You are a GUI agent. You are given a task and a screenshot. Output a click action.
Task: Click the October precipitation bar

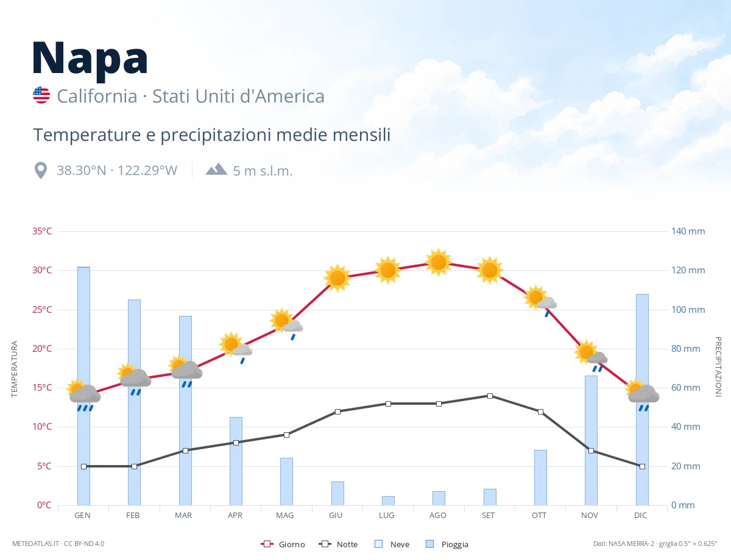(540, 477)
